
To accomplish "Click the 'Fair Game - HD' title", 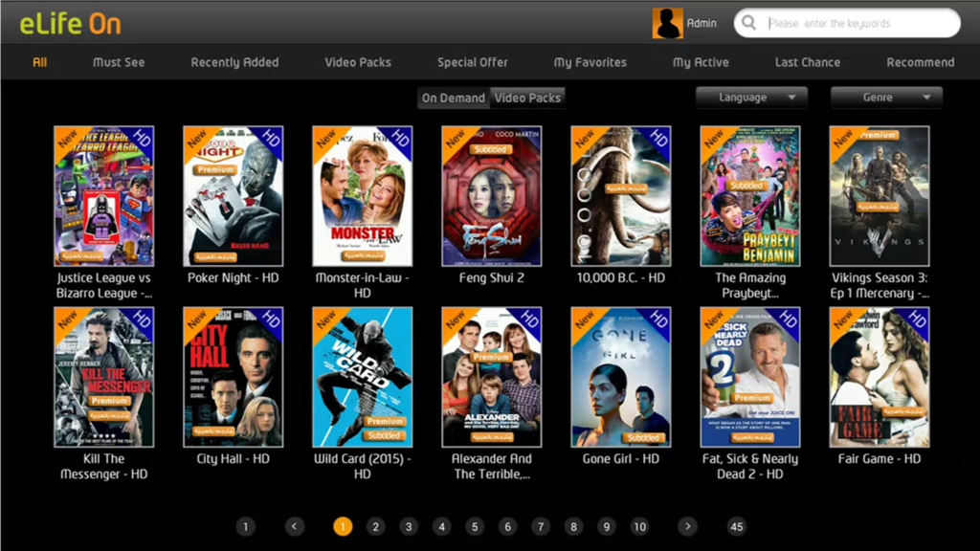I will click(x=880, y=458).
